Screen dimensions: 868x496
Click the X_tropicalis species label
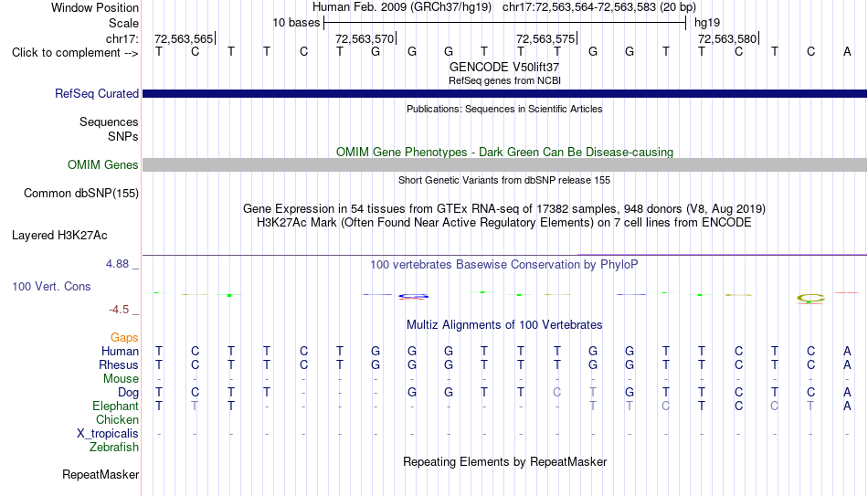click(x=108, y=434)
